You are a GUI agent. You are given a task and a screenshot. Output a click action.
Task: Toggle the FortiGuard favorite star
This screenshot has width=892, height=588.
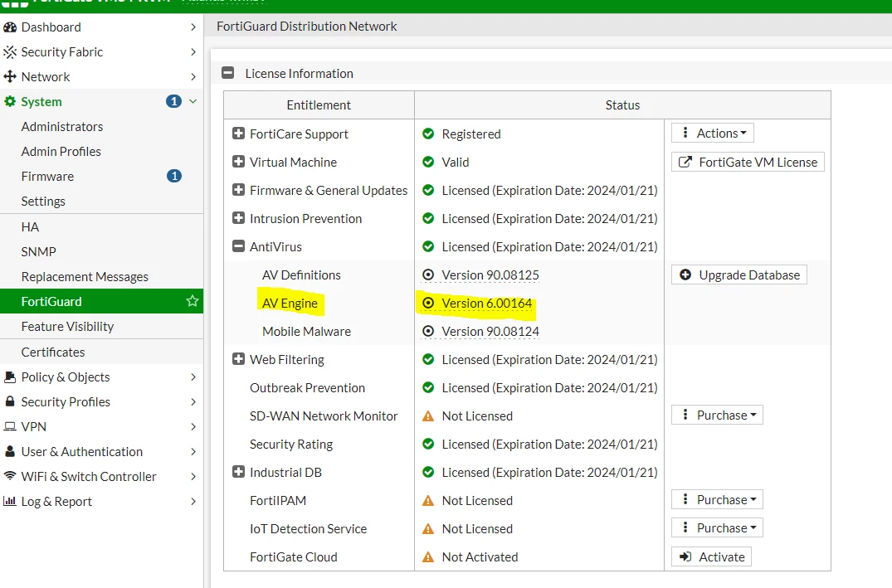click(x=193, y=301)
